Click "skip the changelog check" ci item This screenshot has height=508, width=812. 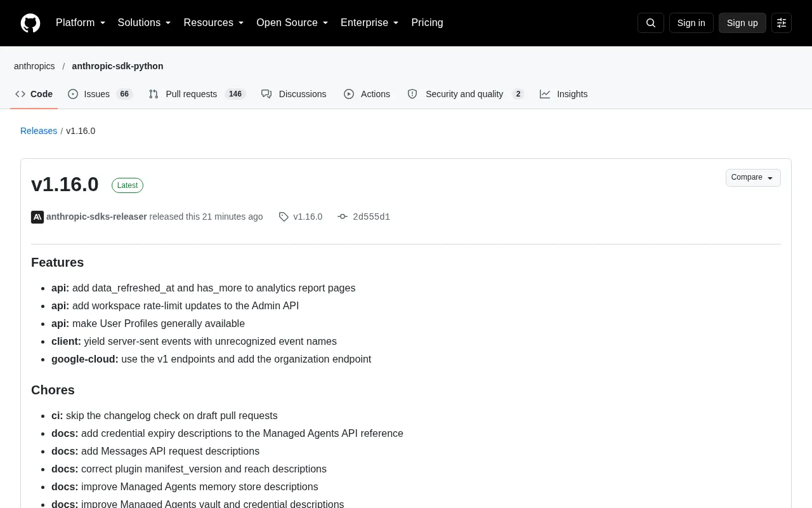(x=164, y=416)
